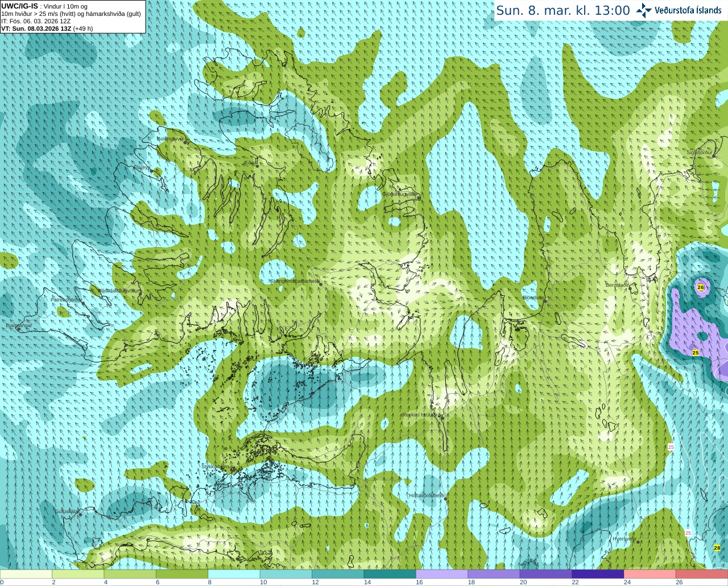
Task: Click the yellow 26 gust marker on map
Action: 701,287
